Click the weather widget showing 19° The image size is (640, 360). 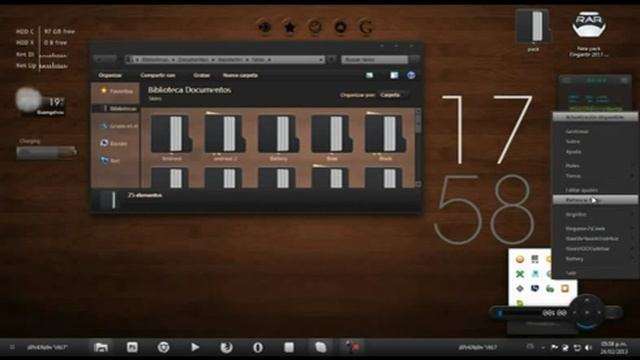coord(40,101)
